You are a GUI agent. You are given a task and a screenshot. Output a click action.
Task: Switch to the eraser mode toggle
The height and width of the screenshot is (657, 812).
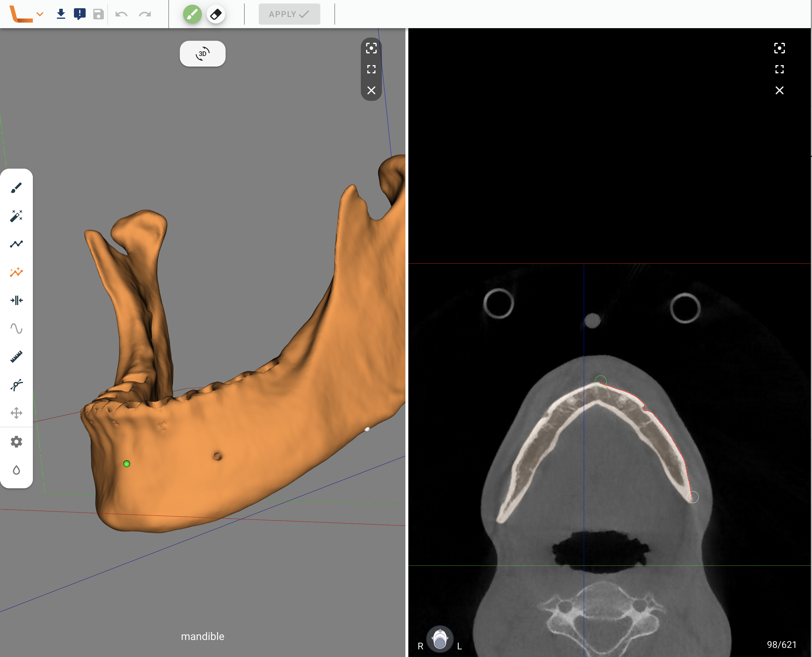coord(216,14)
